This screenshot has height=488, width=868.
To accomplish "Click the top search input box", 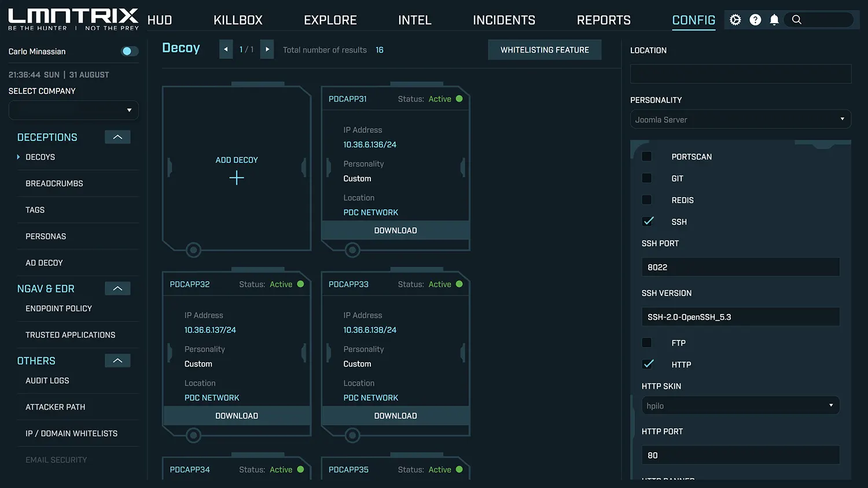I will [819, 20].
